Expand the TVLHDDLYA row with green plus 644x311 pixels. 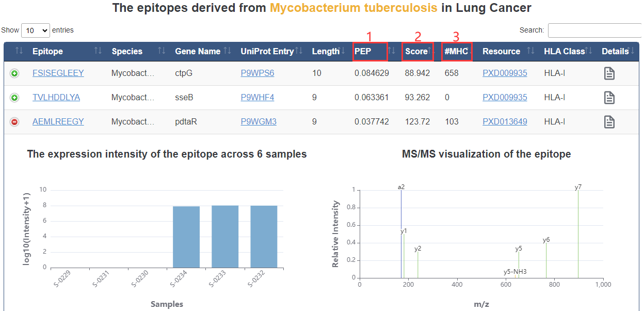pyautogui.click(x=14, y=98)
